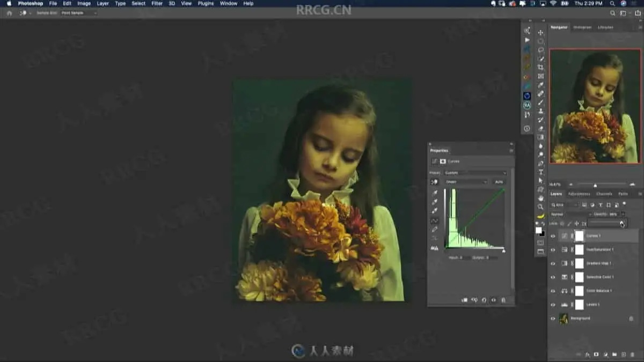
Task: Open Photoshop search magnifier icon
Action: [x=613, y=13]
